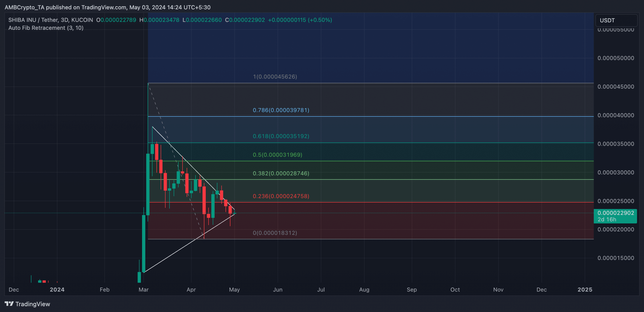644x312 pixels.
Task: Click the Feb label on time axis
Action: coord(105,290)
